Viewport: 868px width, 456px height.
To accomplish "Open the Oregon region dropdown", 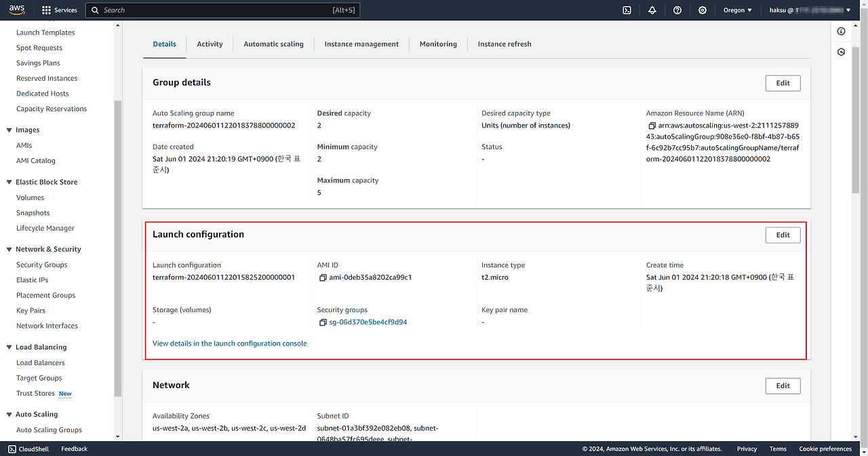I will (738, 10).
